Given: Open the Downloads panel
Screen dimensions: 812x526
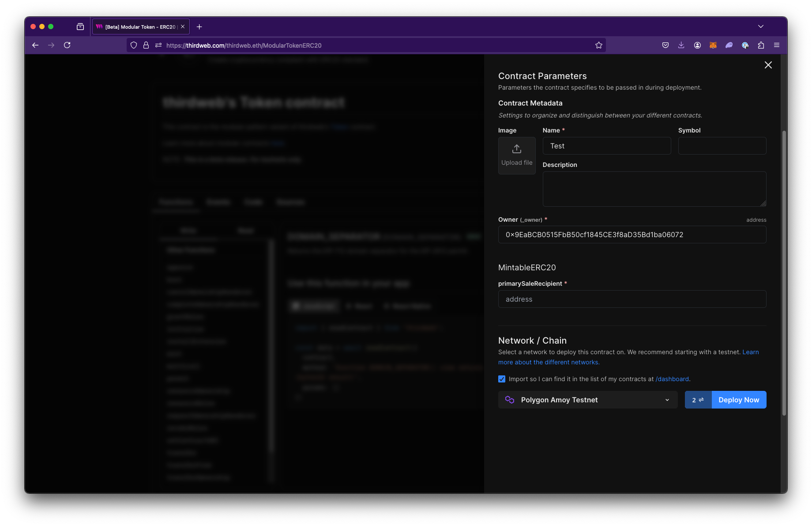Looking at the screenshot, I should point(681,45).
